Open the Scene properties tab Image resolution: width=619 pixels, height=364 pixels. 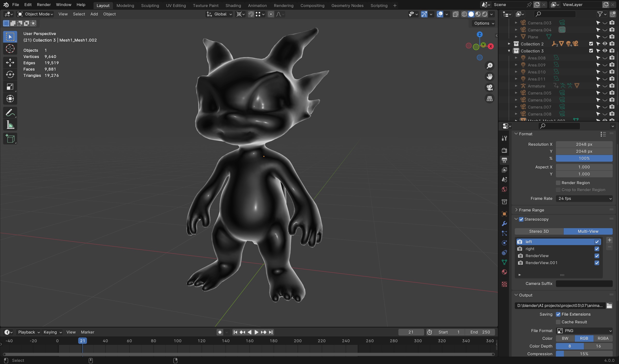504,180
